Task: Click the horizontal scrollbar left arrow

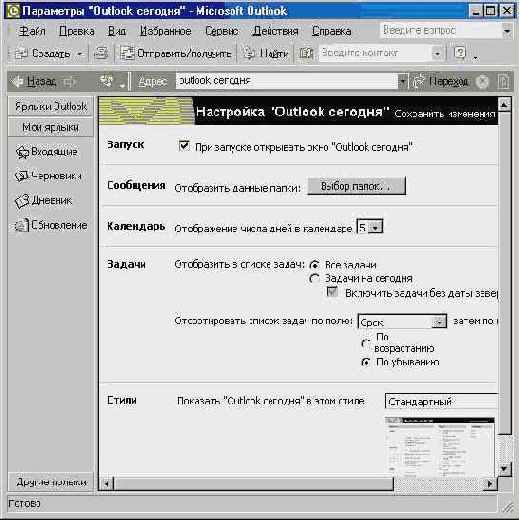Action: click(106, 483)
